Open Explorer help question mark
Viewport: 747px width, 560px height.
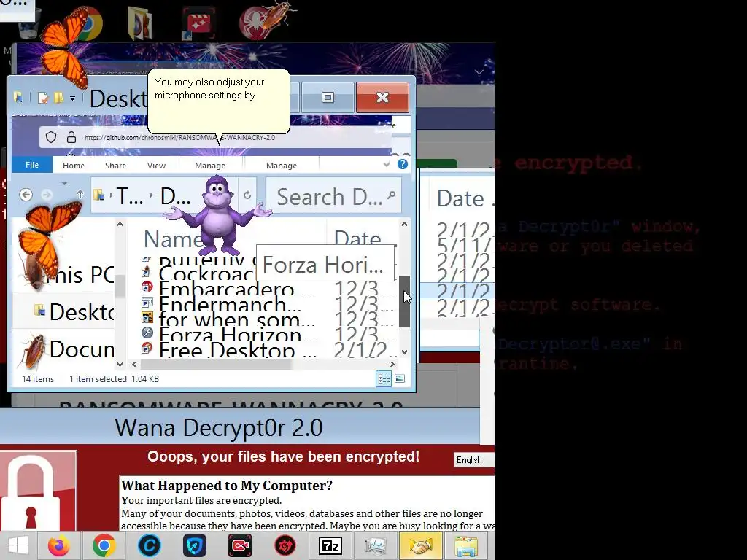pyautogui.click(x=403, y=164)
